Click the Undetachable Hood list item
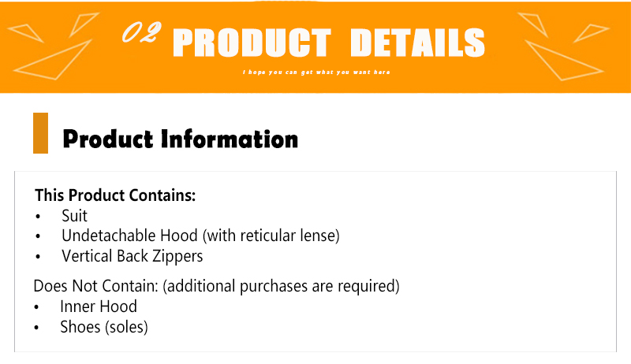The height and width of the screenshot is (364, 631). (200, 236)
